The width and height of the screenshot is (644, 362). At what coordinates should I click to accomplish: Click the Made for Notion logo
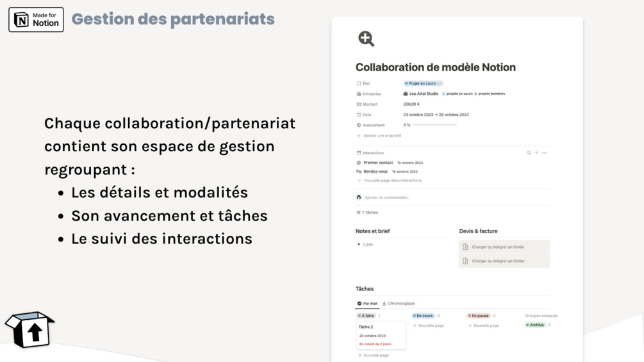[36, 20]
